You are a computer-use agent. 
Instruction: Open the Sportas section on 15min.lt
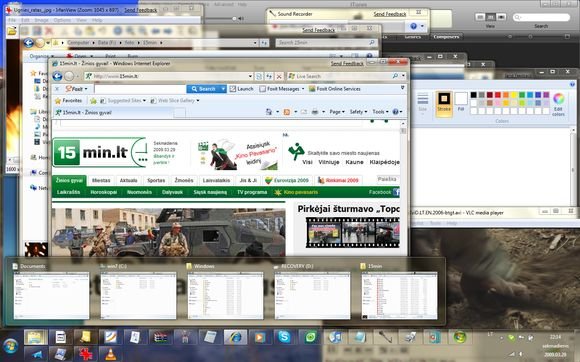tap(156, 180)
